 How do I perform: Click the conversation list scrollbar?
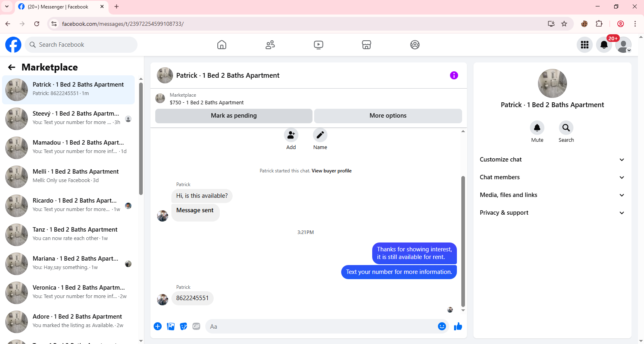(141, 139)
